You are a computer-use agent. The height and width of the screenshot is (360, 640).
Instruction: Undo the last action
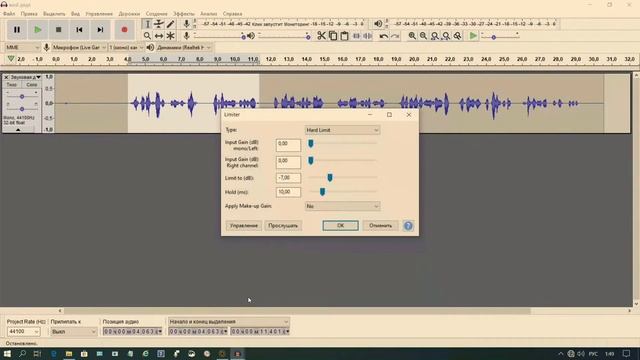pos(384,36)
